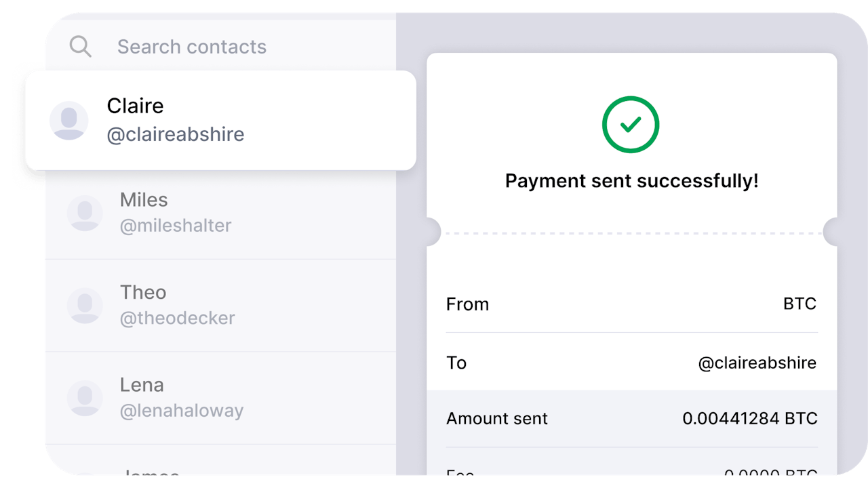Viewport: 868px width, 488px height.
Task: Click Miles's avatar icon
Action: (85, 213)
